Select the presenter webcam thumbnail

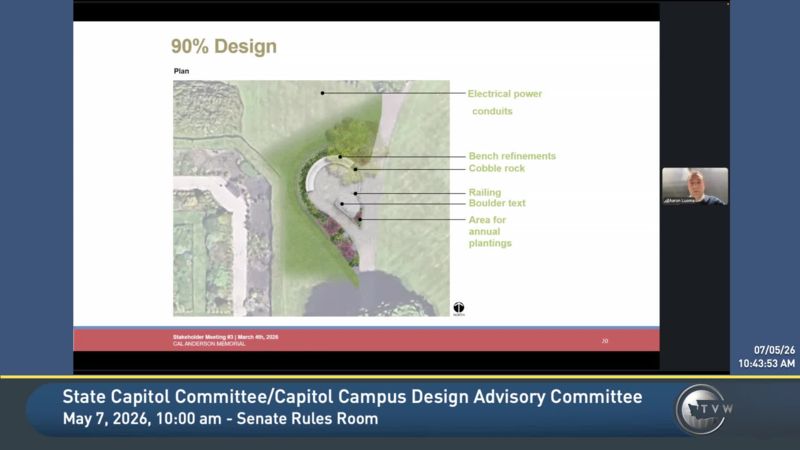click(x=695, y=186)
